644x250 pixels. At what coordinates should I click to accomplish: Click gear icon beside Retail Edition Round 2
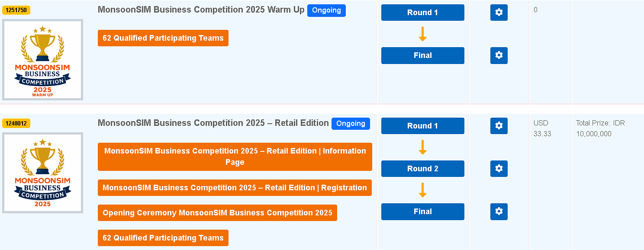click(x=499, y=169)
